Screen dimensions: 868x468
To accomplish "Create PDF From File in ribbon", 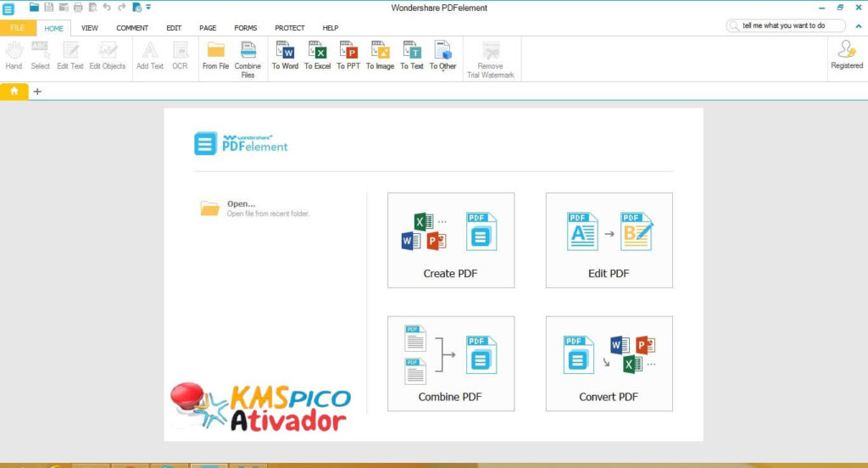I will click(216, 55).
